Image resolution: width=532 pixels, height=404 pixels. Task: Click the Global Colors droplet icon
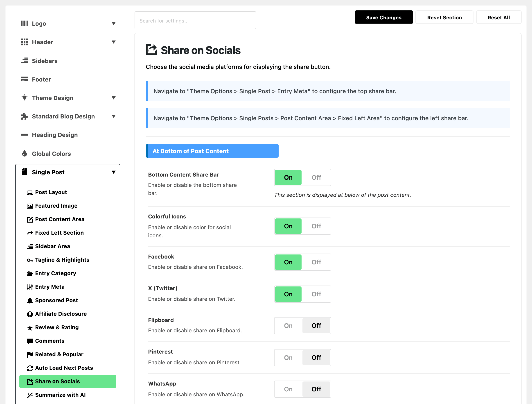[25, 154]
